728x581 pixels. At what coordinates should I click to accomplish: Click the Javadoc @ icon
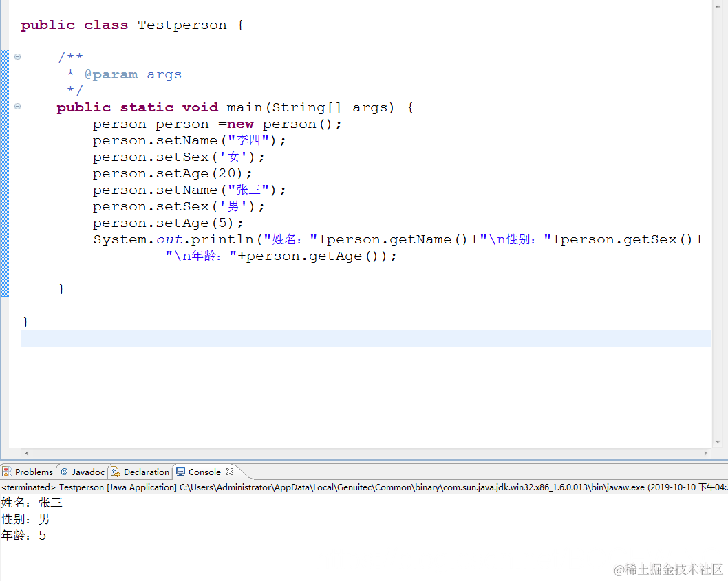[65, 472]
